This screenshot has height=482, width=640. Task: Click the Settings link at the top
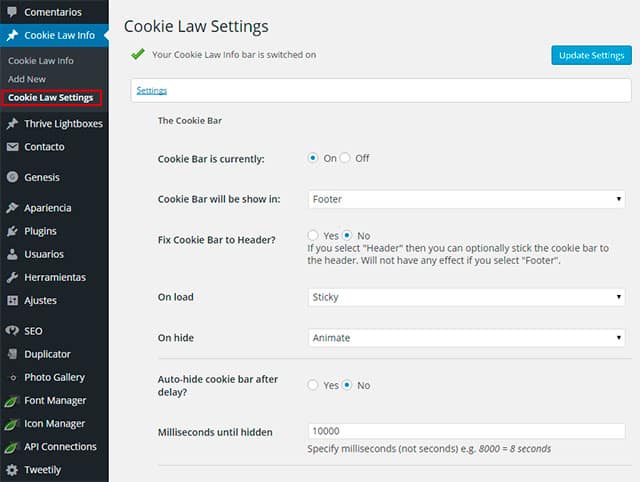pyautogui.click(x=151, y=91)
